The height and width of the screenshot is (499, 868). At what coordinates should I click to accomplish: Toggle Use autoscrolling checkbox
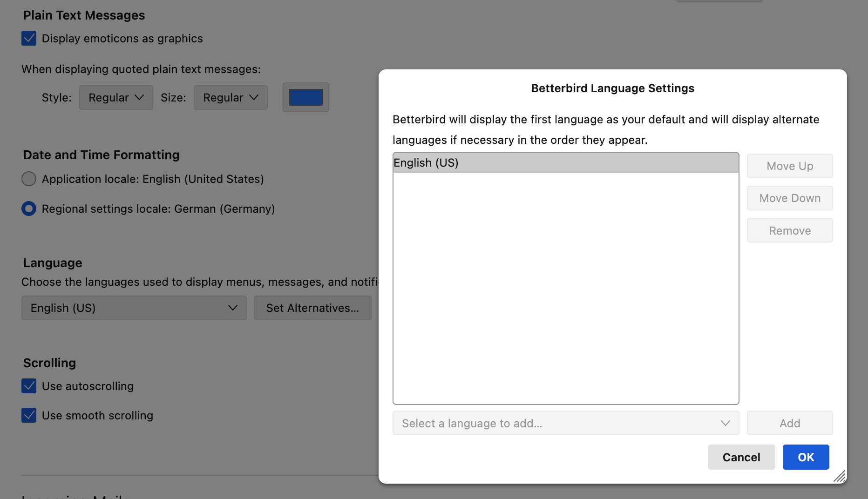29,386
